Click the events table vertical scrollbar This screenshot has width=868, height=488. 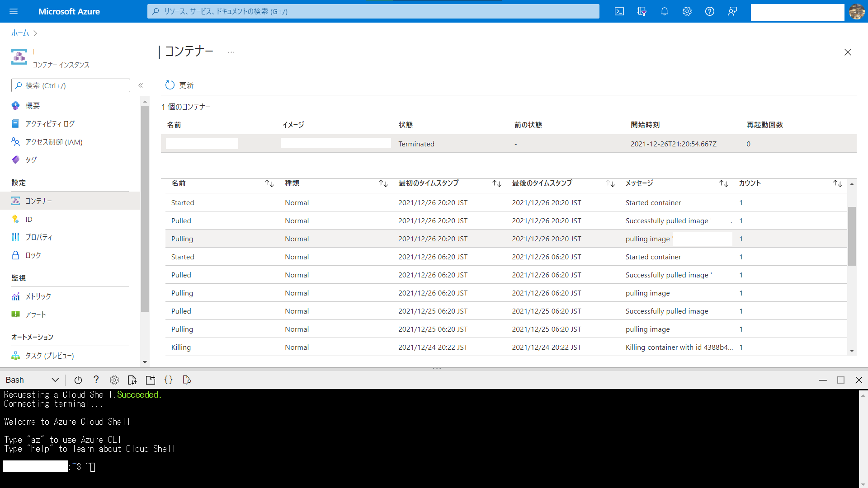pos(852,236)
